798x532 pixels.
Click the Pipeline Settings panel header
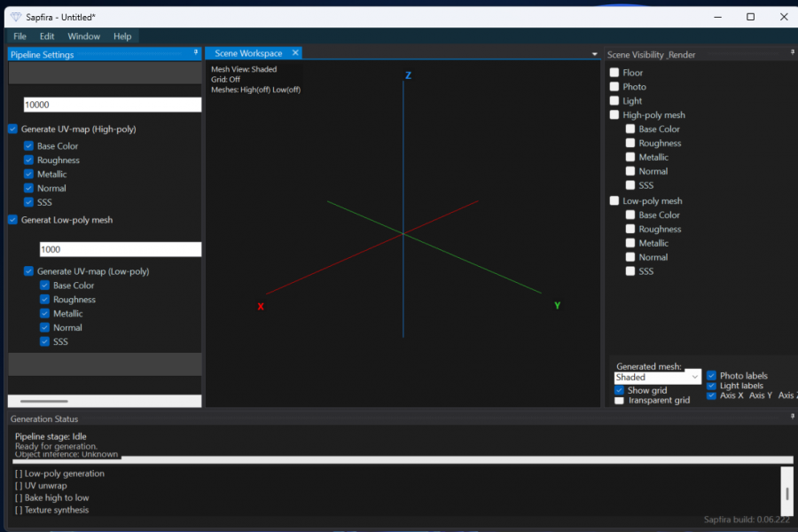pyautogui.click(x=104, y=54)
